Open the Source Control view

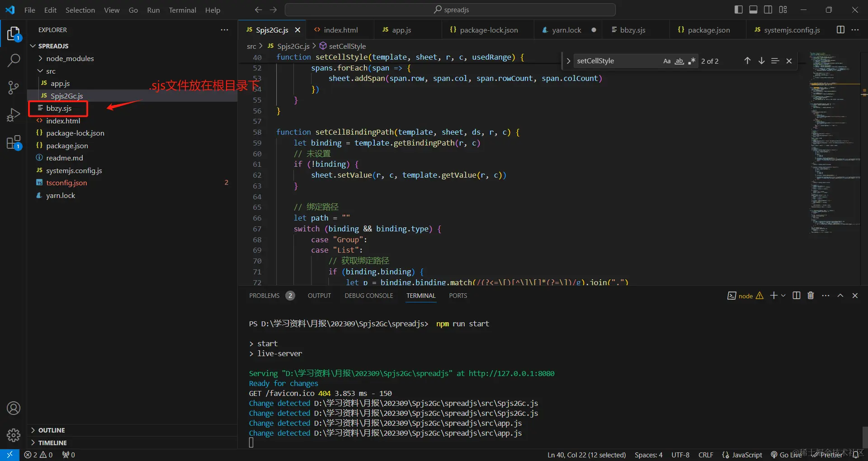[14, 87]
